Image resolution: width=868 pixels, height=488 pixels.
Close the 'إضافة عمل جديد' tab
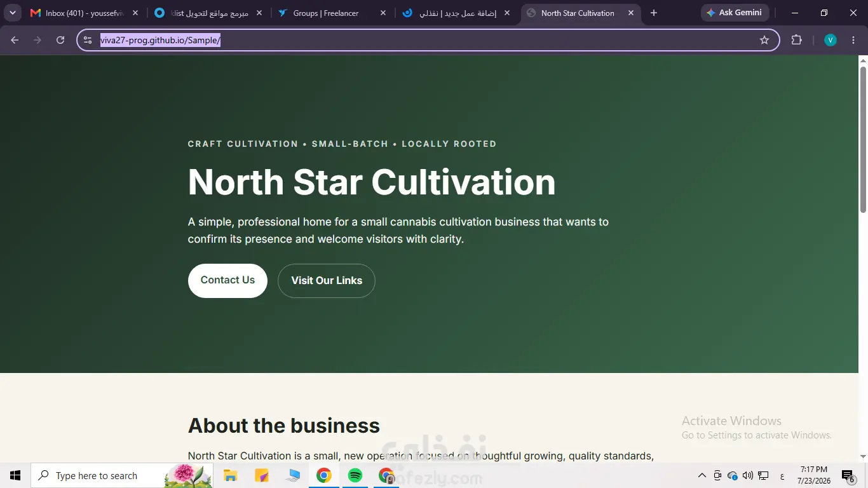(506, 13)
